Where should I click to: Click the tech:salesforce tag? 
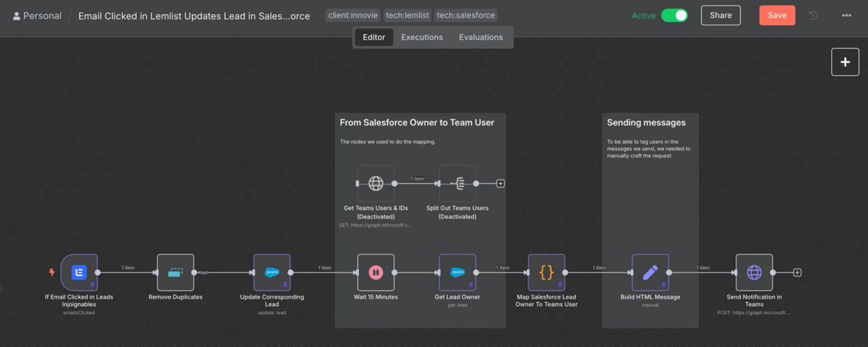click(466, 15)
